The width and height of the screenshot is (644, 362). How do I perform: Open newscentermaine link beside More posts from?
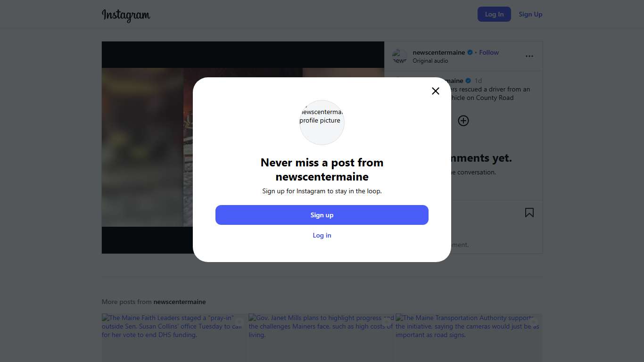tap(180, 302)
